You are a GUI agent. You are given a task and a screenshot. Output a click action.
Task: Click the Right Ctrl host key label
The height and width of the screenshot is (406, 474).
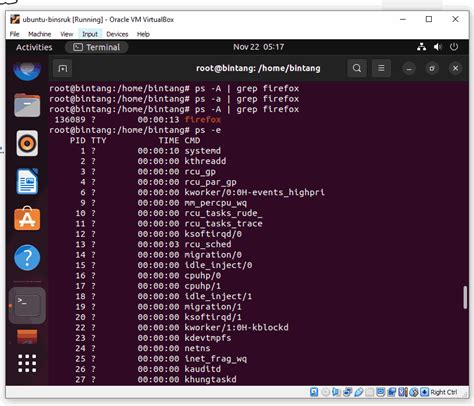point(444,392)
